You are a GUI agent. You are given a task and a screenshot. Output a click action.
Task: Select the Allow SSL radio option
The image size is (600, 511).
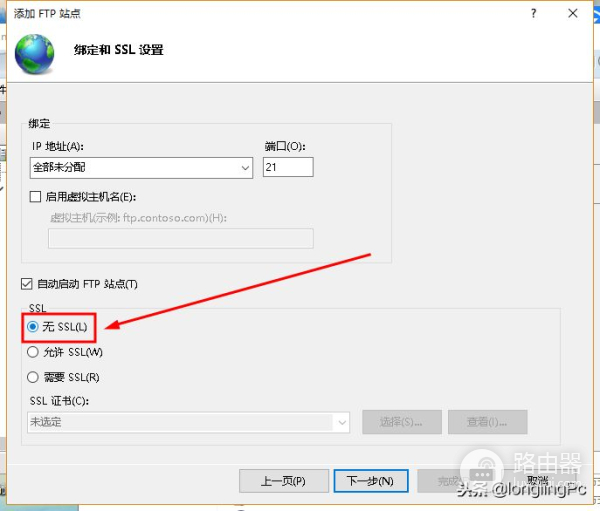pos(33,352)
